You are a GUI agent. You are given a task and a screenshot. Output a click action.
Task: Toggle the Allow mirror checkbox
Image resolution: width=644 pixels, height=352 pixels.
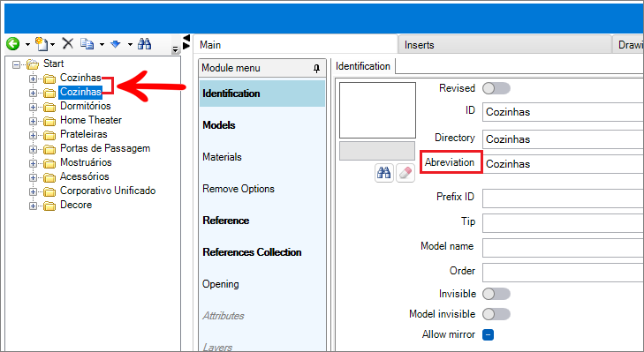point(488,334)
